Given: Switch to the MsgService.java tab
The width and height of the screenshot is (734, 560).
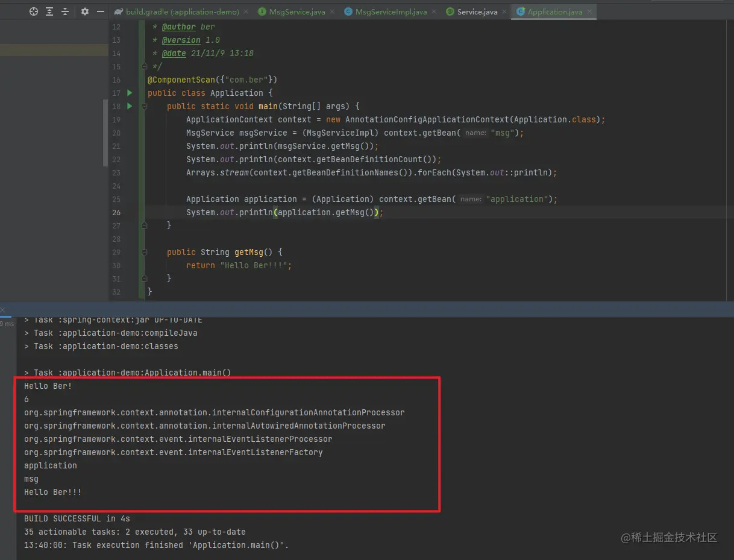Looking at the screenshot, I should coord(297,11).
